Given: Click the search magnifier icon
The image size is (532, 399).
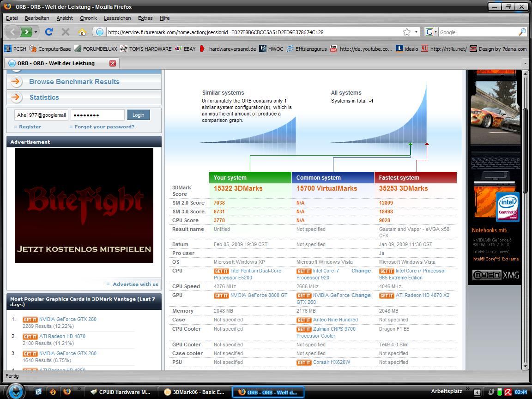Looking at the screenshot, I should click(x=522, y=32).
